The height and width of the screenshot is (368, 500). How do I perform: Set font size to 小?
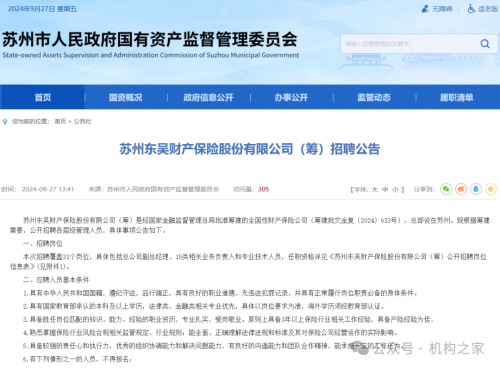[395, 190]
